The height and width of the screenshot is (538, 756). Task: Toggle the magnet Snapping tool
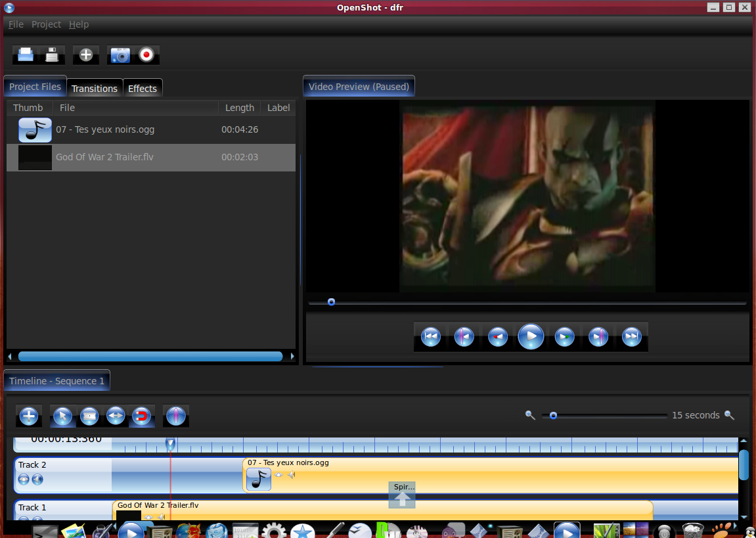(x=142, y=416)
